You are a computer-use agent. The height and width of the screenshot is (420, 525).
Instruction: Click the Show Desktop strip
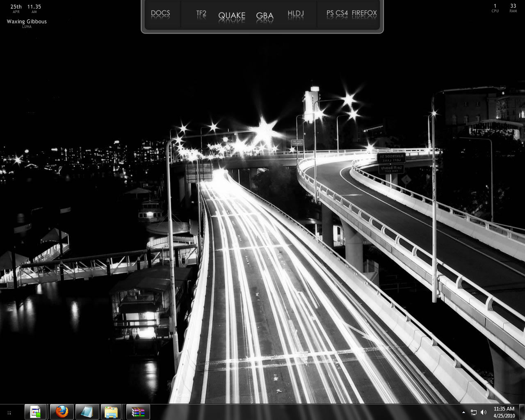[x=522, y=412]
